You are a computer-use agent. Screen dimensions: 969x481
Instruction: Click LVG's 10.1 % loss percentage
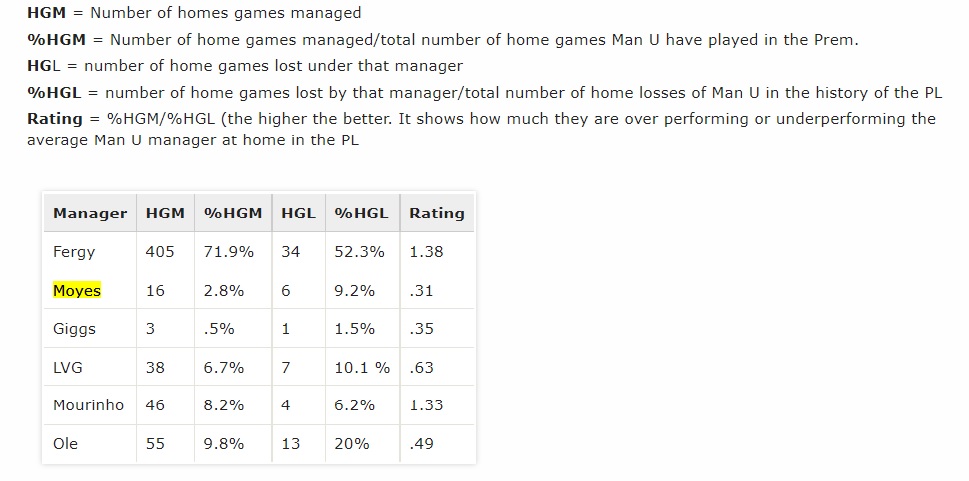coord(362,368)
